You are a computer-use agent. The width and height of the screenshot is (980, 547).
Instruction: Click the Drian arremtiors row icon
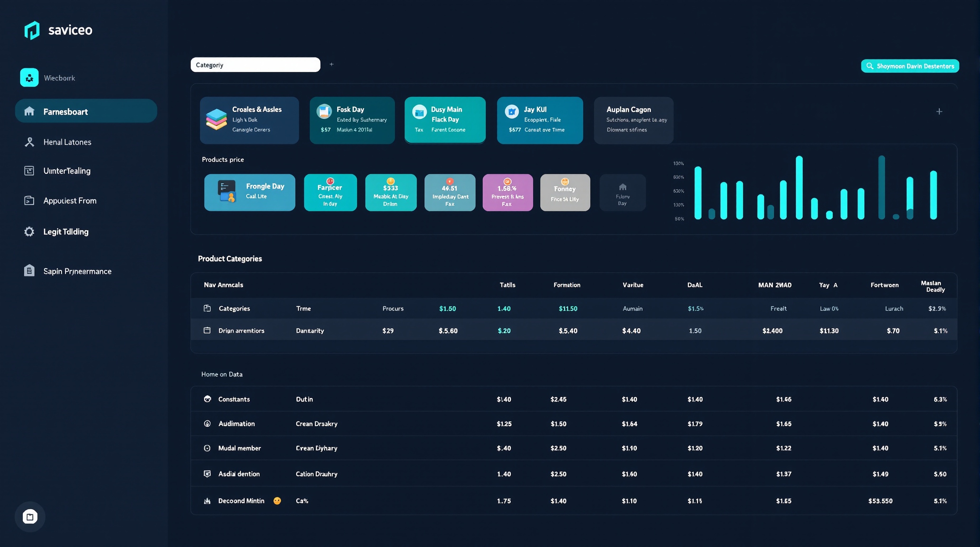207,330
